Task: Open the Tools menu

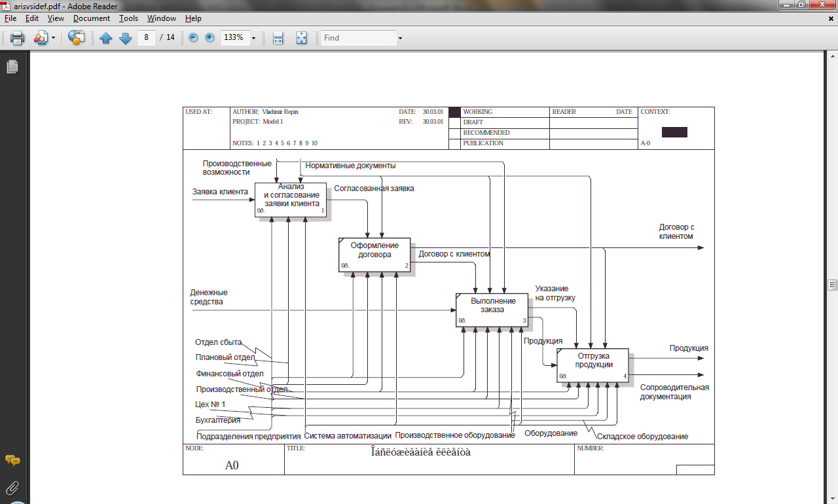Action: click(x=129, y=18)
